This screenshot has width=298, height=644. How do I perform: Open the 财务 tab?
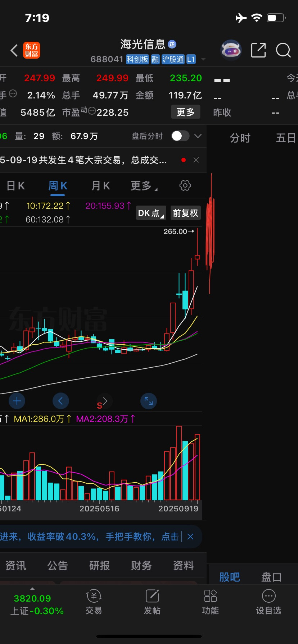pos(141,566)
